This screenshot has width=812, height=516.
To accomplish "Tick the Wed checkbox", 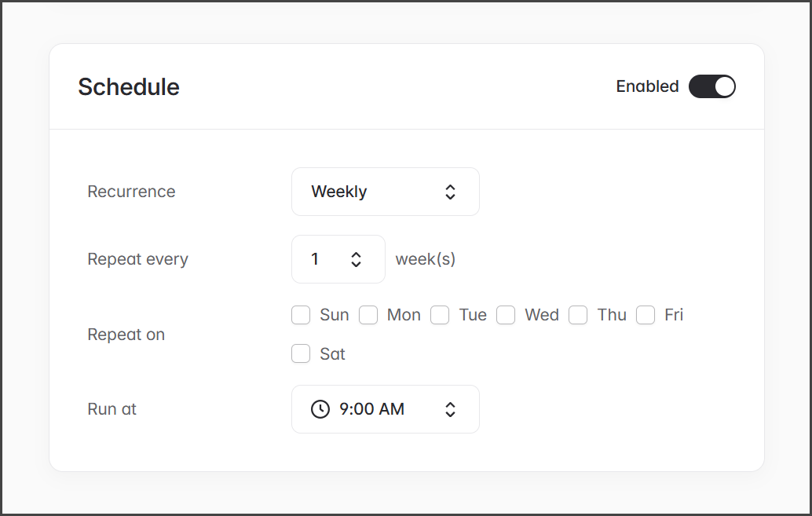I will [506, 315].
